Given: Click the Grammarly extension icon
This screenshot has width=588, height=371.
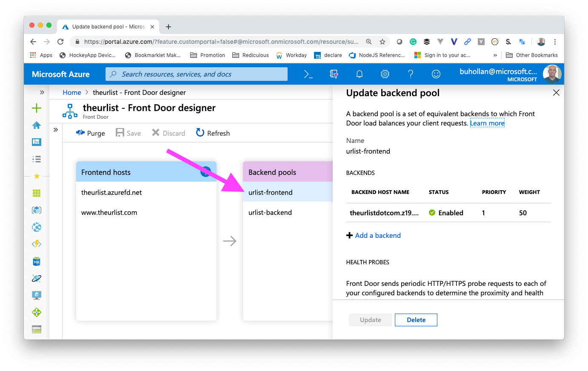Looking at the screenshot, I should point(413,42).
